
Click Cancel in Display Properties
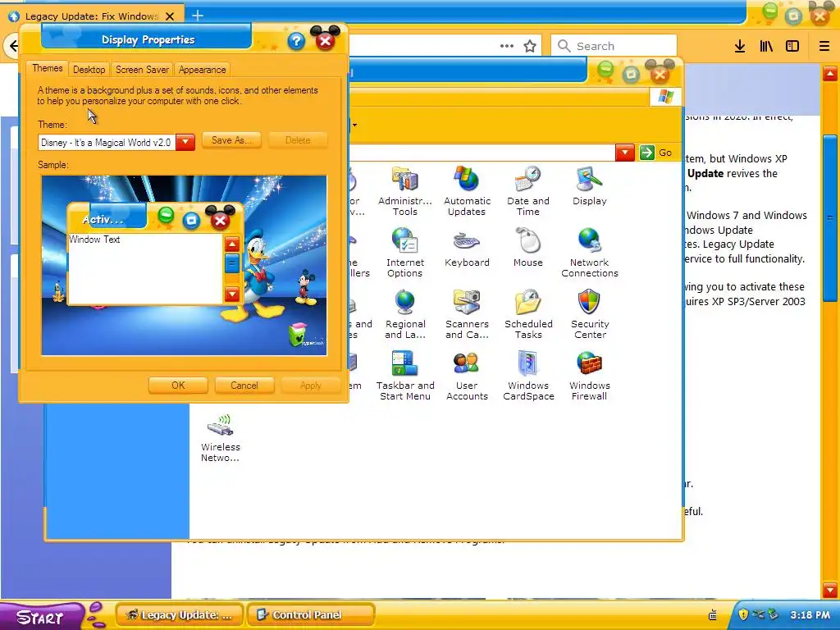(x=244, y=386)
